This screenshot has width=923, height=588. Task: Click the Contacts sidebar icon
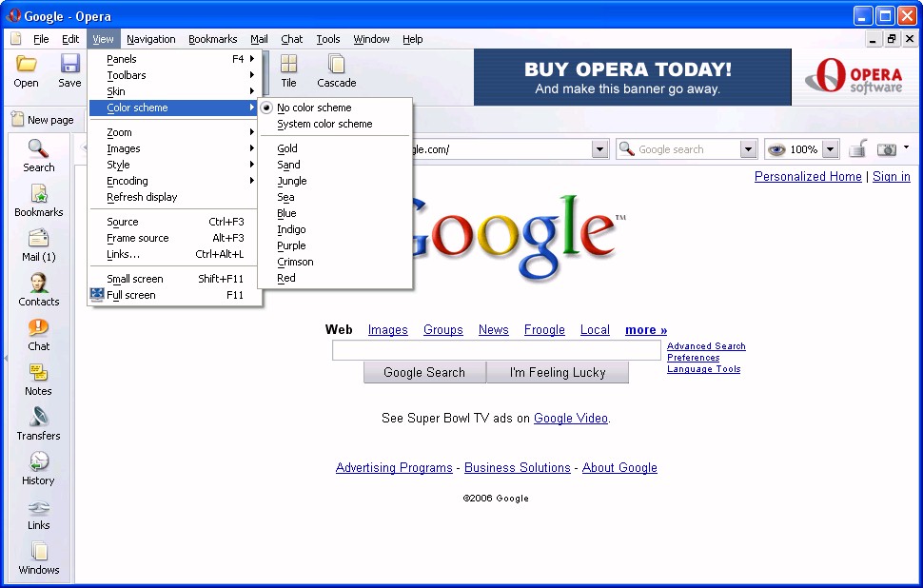(x=38, y=289)
